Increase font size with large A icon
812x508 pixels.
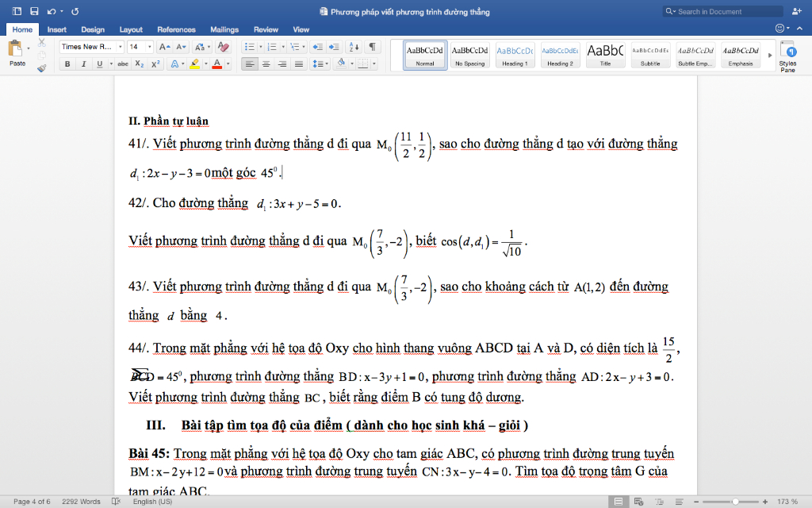[x=164, y=47]
